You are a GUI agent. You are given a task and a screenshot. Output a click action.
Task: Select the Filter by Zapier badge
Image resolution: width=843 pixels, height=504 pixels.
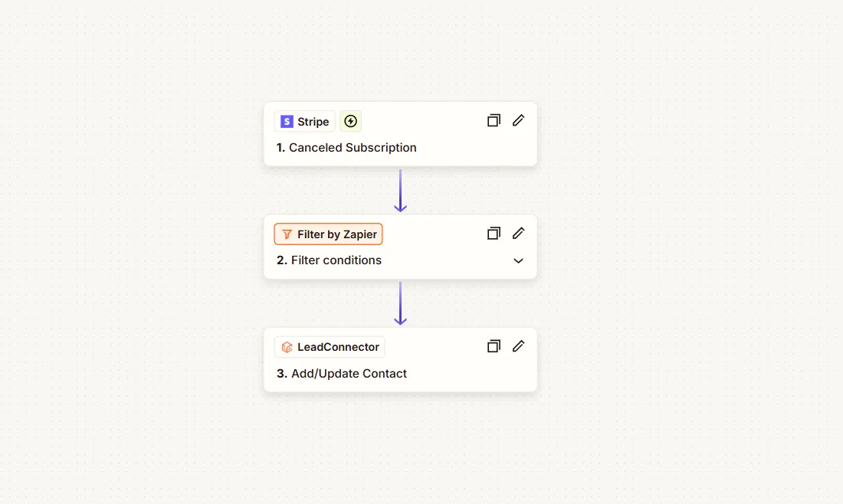coord(329,234)
